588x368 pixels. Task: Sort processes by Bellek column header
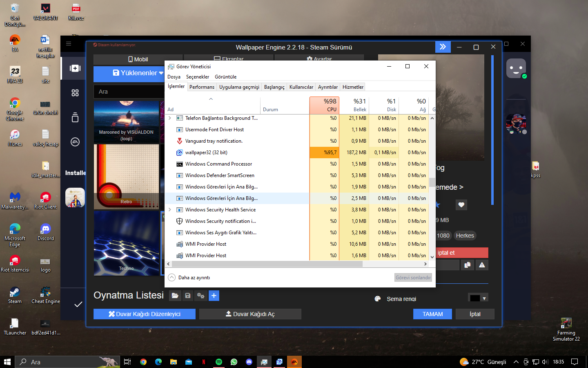coord(354,105)
